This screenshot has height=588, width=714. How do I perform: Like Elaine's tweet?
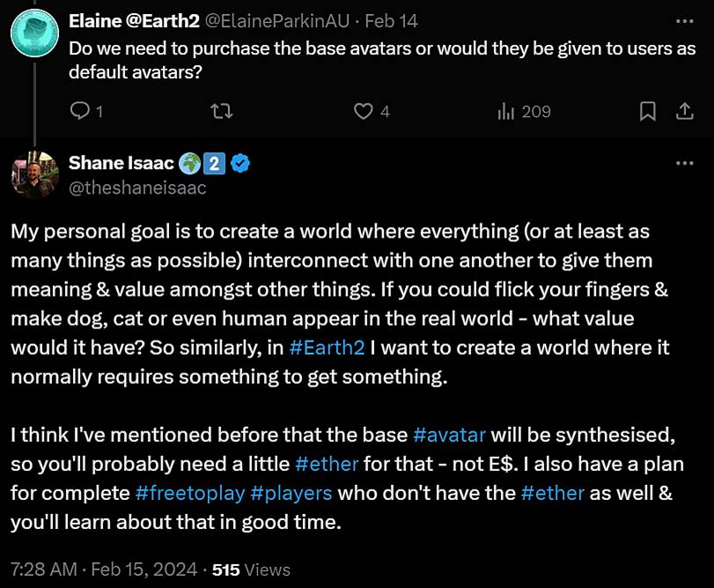coord(363,111)
